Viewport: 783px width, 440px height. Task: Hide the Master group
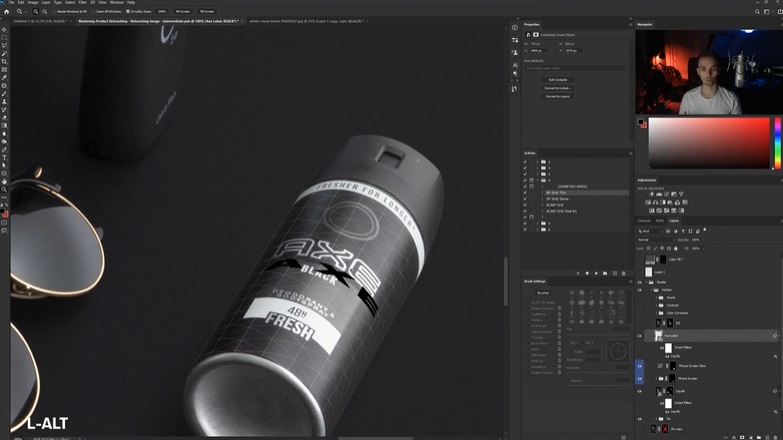pyautogui.click(x=640, y=282)
